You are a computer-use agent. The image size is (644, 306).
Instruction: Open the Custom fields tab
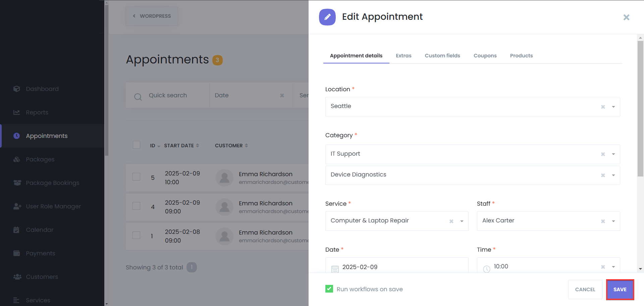pyautogui.click(x=442, y=56)
